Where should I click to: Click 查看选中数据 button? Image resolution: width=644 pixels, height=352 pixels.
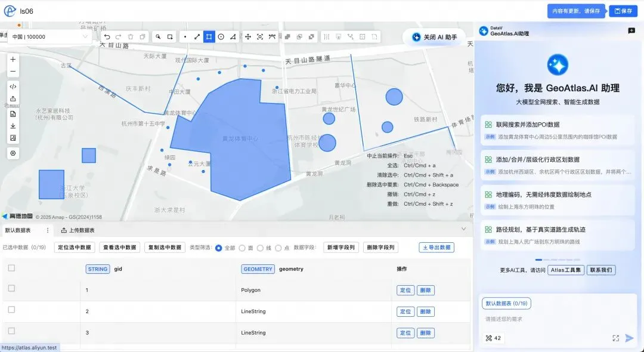[x=119, y=248]
